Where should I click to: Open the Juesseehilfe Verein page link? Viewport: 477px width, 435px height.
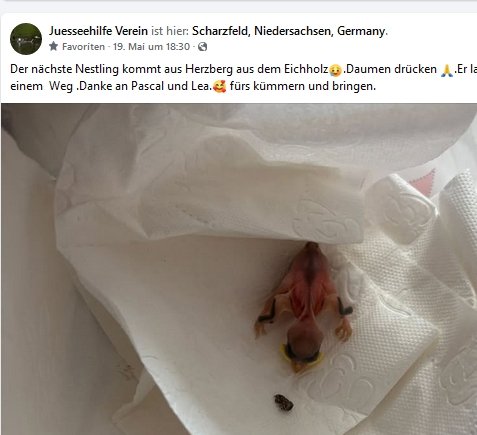pyautogui.click(x=98, y=31)
